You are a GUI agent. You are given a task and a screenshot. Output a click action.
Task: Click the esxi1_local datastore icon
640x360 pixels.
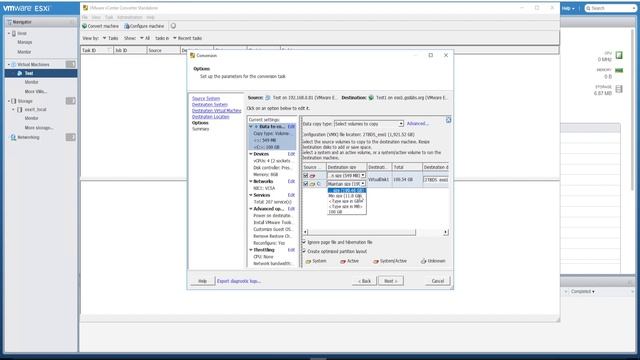[20, 110]
